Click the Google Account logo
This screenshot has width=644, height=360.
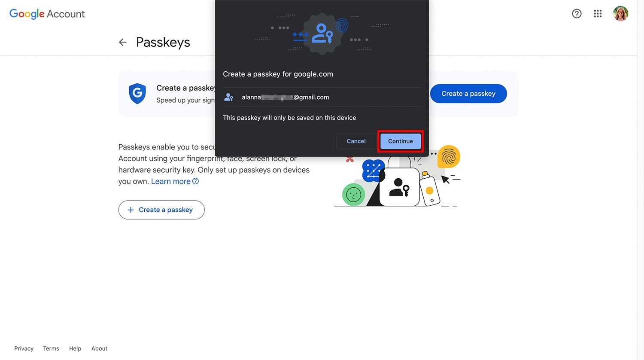(47, 14)
